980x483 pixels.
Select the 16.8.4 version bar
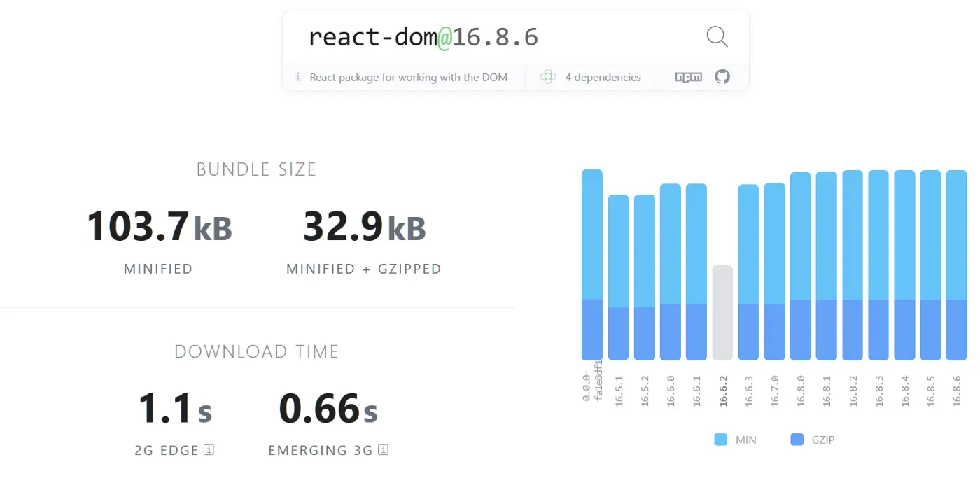tap(905, 265)
